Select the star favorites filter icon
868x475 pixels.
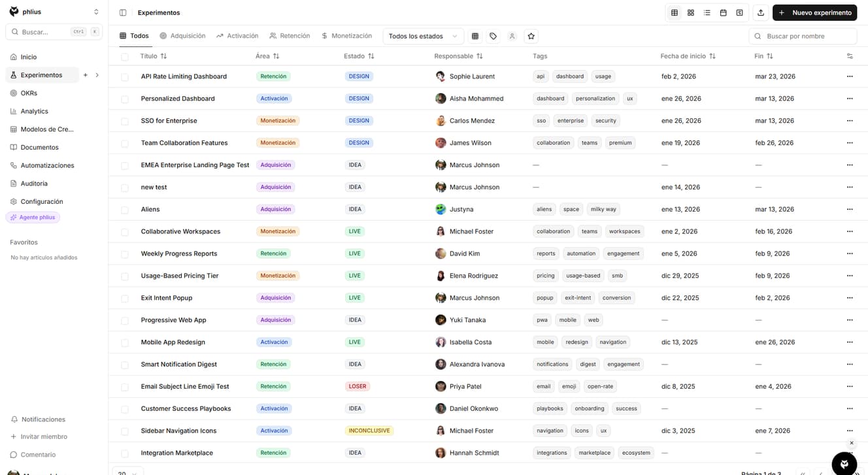click(x=530, y=36)
